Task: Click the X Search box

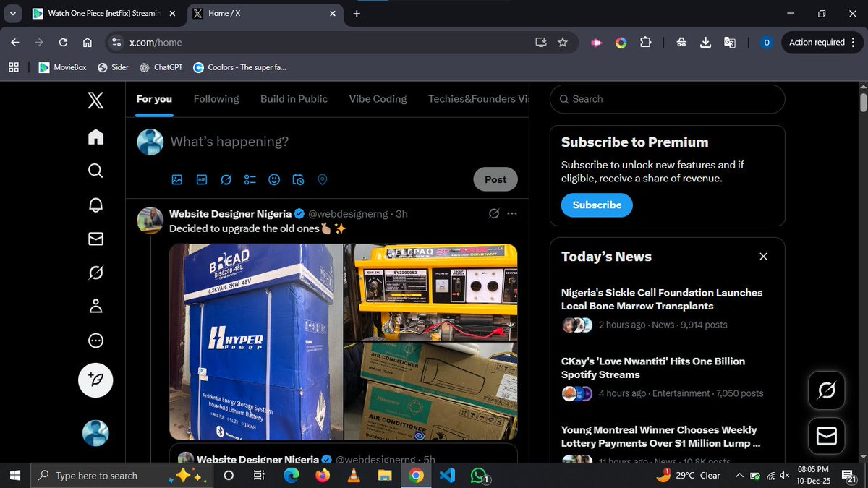Action: click(x=667, y=99)
